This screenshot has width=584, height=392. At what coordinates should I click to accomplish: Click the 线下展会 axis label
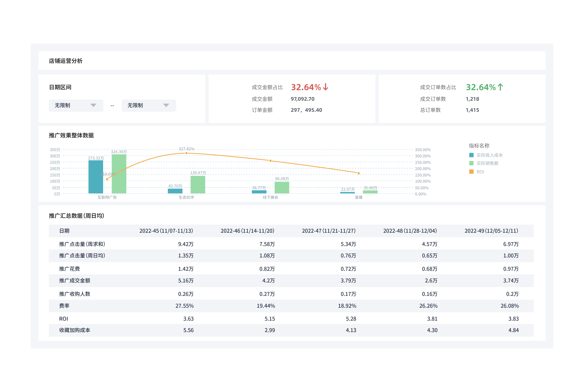coord(270,197)
